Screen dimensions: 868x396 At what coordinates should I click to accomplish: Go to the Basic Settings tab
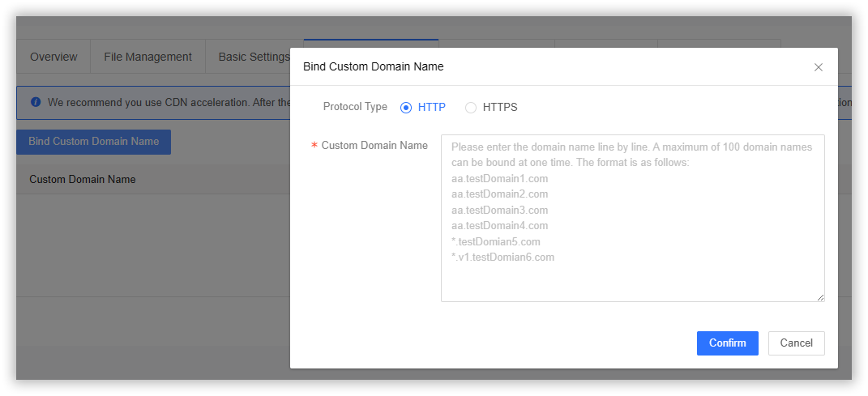(x=254, y=57)
